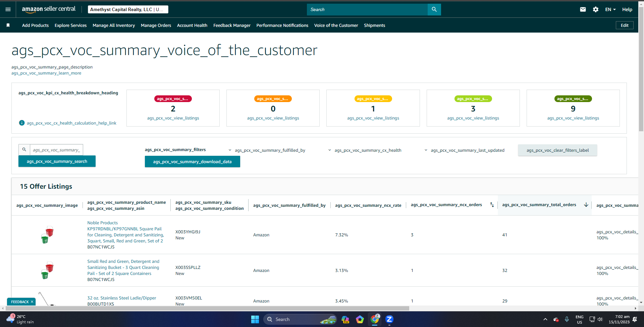Click the network display icon in tray
Viewport: 644px width, 327px height.
click(x=592, y=319)
